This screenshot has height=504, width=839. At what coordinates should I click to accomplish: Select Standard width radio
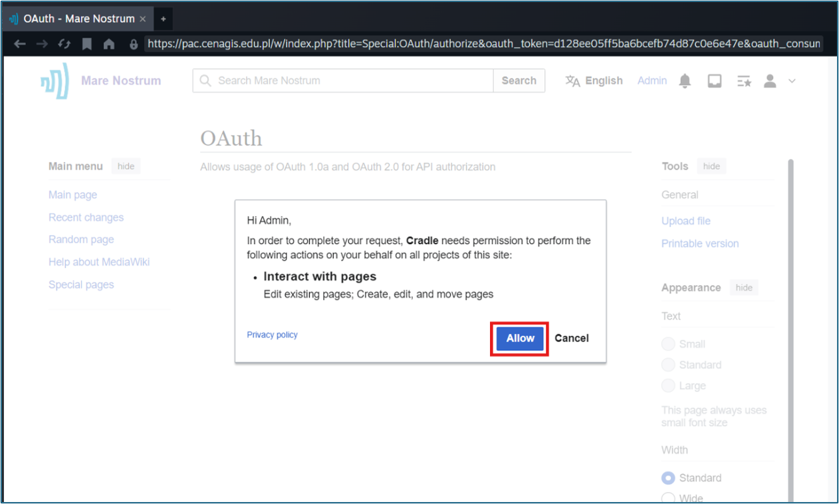(x=668, y=478)
